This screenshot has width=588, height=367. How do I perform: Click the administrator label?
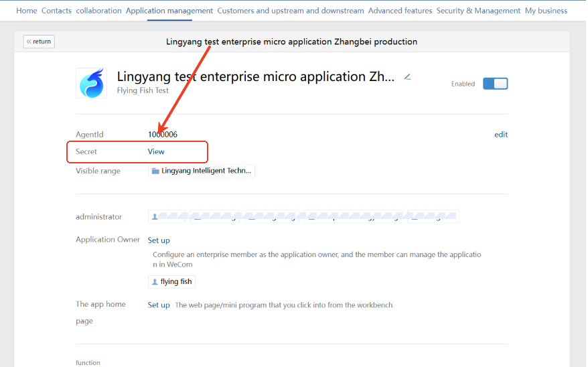98,217
